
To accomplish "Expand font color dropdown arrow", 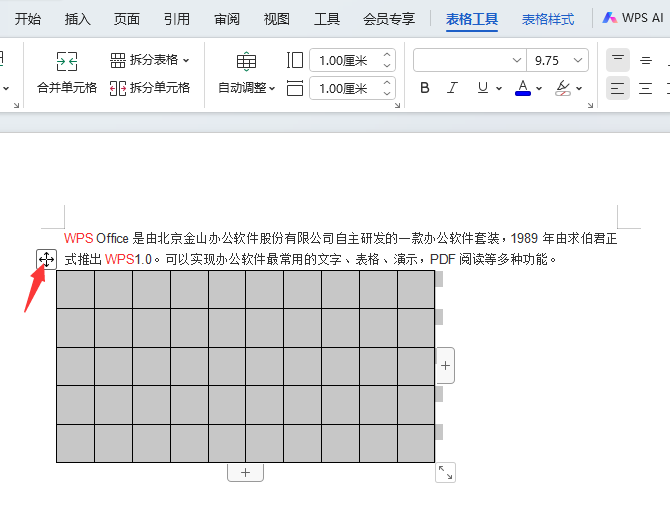I will pos(539,88).
